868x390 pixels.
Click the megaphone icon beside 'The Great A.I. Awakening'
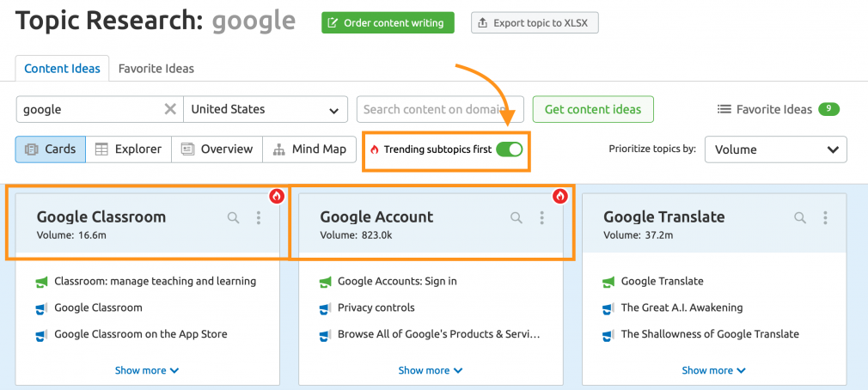coord(608,308)
